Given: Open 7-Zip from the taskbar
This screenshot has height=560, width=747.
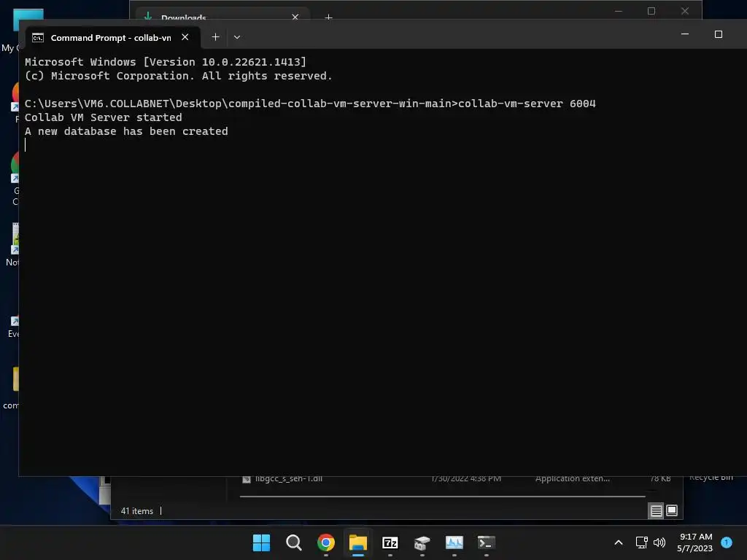Looking at the screenshot, I should (x=390, y=542).
